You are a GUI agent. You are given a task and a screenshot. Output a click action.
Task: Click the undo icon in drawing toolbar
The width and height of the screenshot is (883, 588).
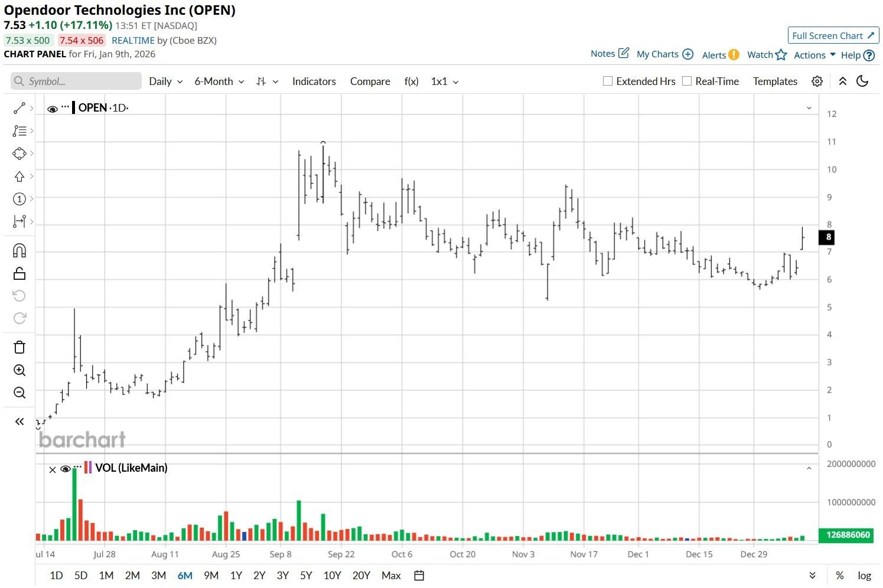pos(19,295)
